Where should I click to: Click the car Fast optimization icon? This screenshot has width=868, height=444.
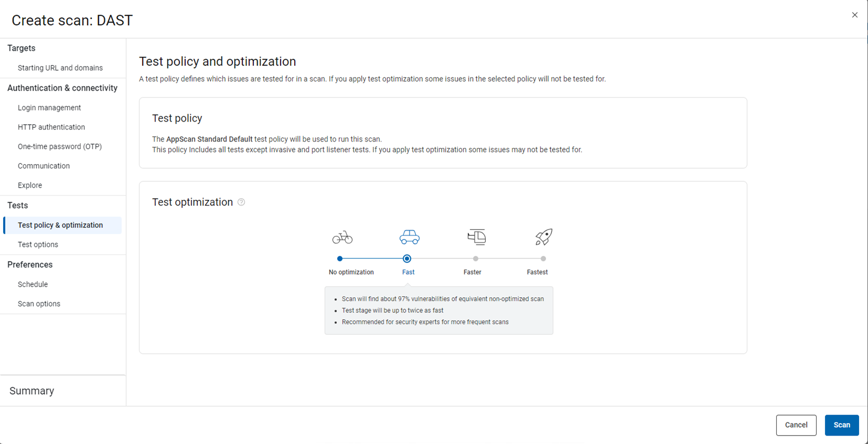tap(409, 237)
